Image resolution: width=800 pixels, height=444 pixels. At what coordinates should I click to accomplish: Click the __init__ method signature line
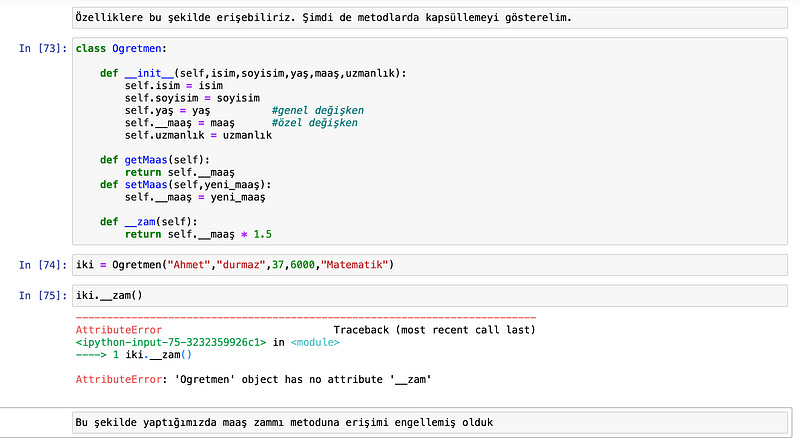point(253,73)
